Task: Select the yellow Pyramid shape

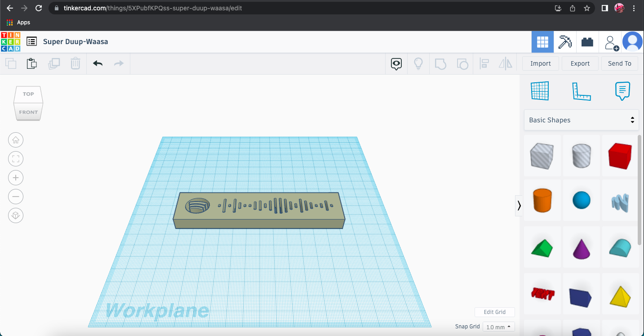Action: coord(620,295)
